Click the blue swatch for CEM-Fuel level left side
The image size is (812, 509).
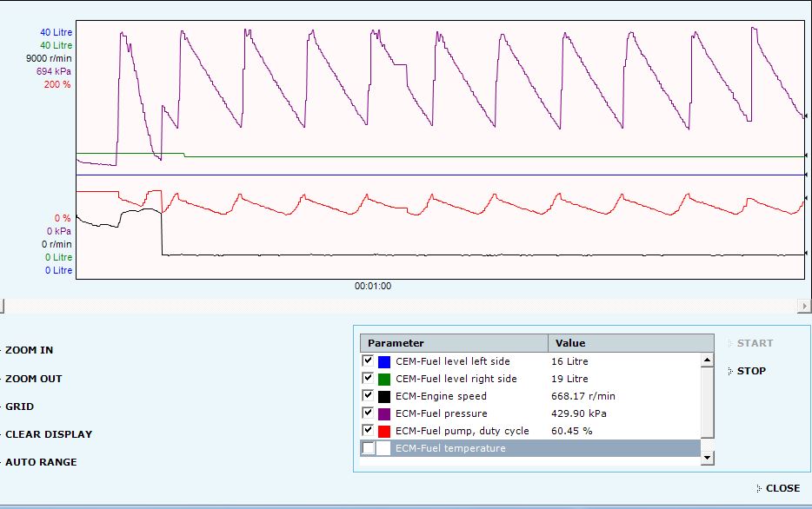click(x=383, y=360)
